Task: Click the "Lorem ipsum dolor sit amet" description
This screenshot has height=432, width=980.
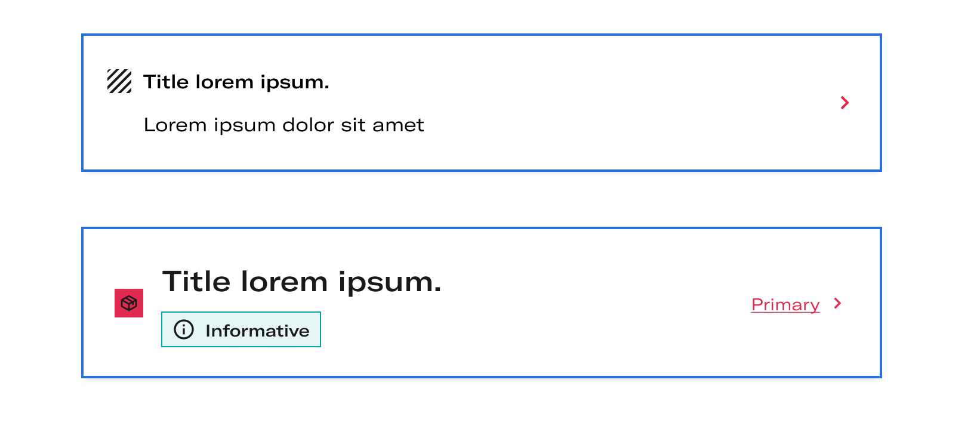Action: coord(284,125)
